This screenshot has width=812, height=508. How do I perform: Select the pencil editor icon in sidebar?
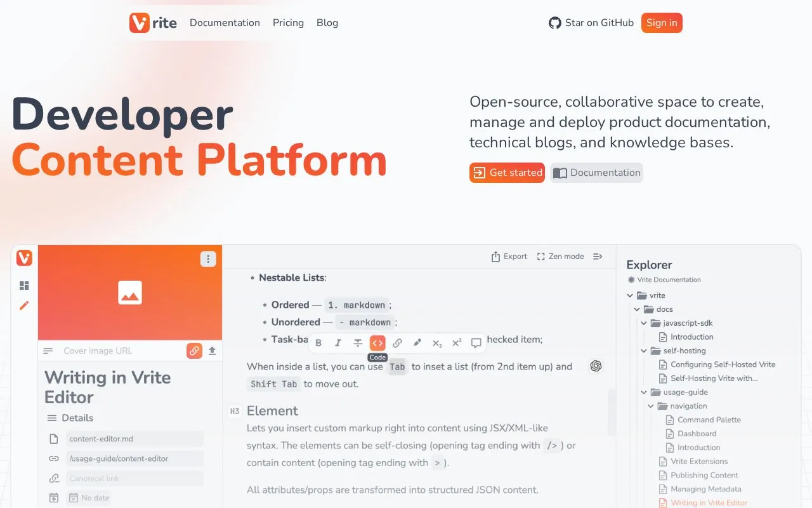(24, 305)
